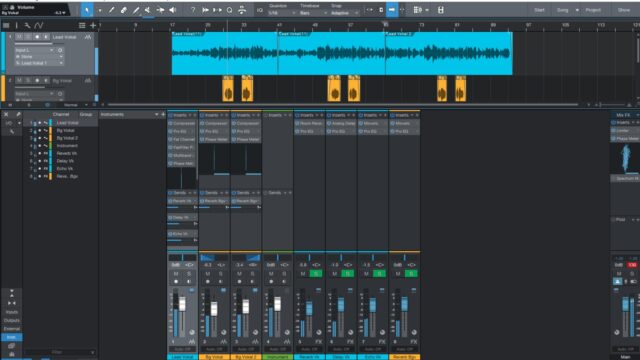Select the Listen speaker tool
Viewport: 640px width, 360px height.
(x=173, y=10)
